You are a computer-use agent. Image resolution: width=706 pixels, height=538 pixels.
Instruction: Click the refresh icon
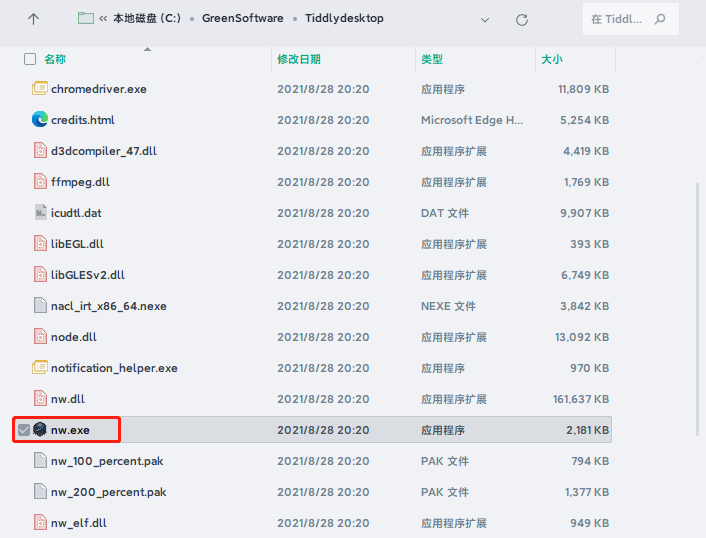[521, 20]
